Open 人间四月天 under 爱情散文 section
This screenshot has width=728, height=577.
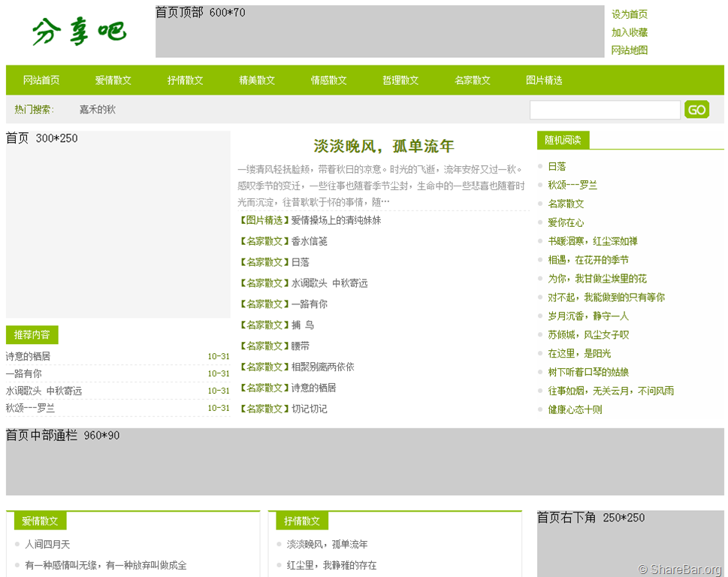click(x=47, y=544)
